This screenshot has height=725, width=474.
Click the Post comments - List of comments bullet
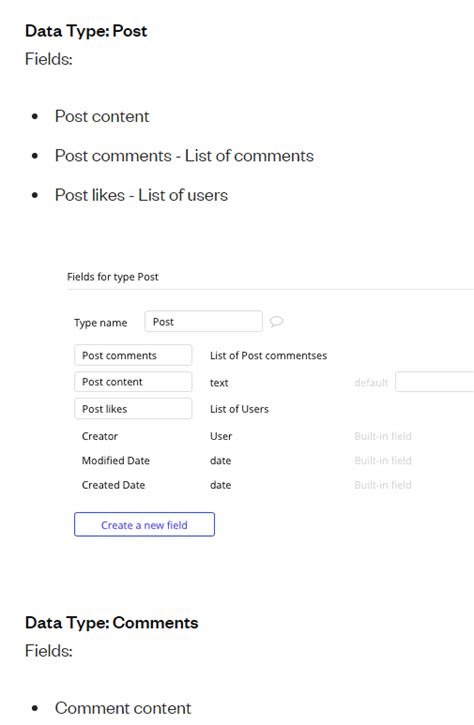184,156
